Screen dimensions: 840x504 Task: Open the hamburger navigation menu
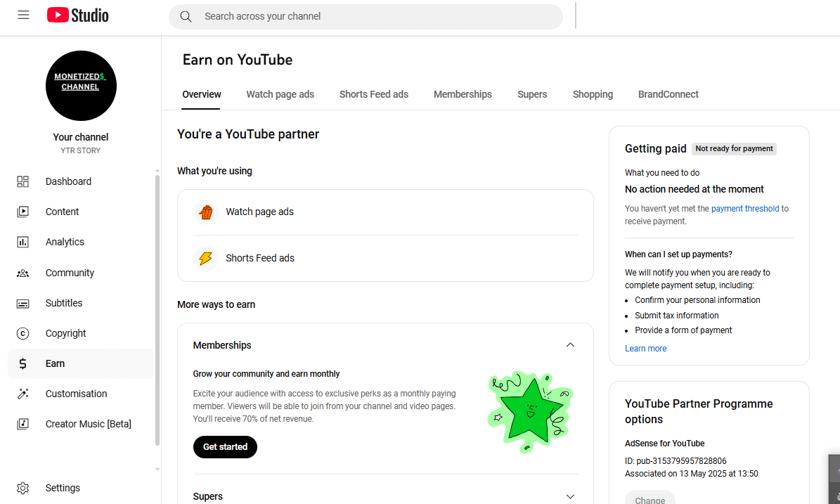23,15
